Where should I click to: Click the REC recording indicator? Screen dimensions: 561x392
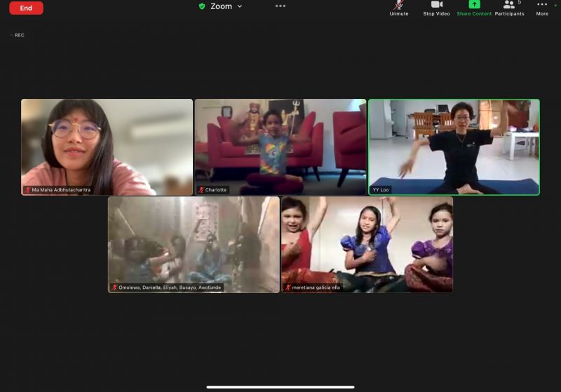point(17,35)
